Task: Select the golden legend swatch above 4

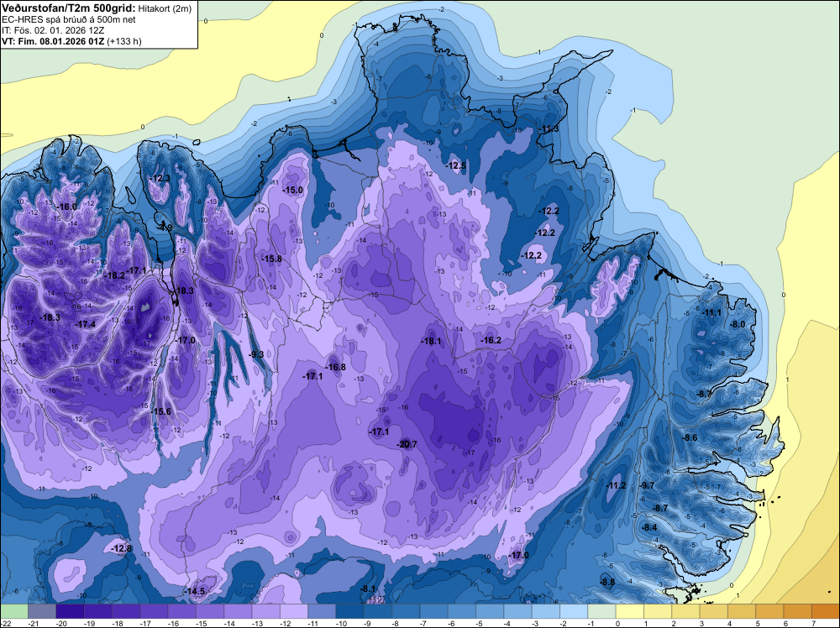Action: (x=742, y=611)
